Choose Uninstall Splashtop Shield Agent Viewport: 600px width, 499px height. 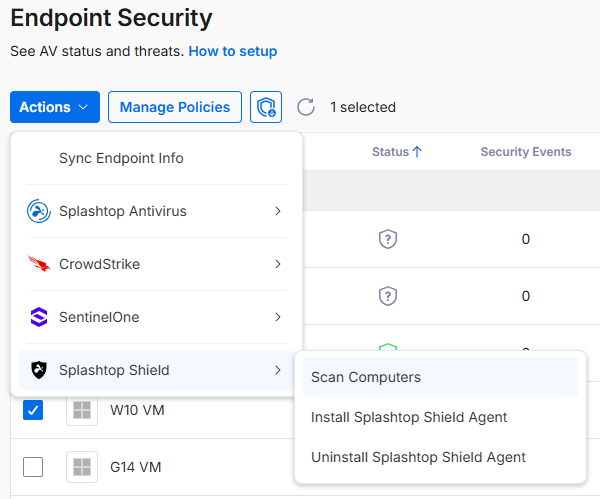440,457
